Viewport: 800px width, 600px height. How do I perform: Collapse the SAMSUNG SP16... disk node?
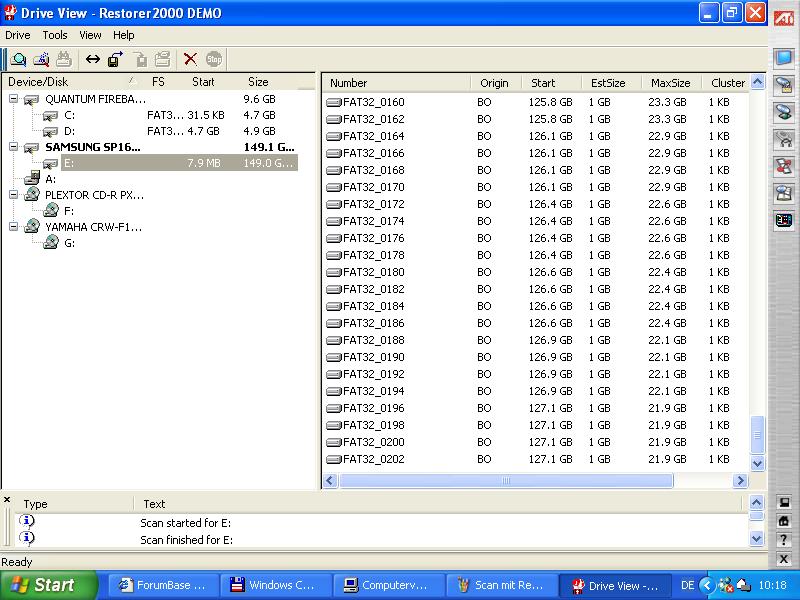(14, 147)
